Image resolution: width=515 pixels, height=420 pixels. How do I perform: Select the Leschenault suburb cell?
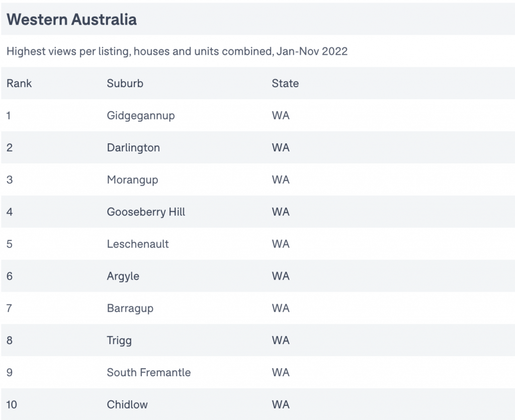tap(138, 244)
